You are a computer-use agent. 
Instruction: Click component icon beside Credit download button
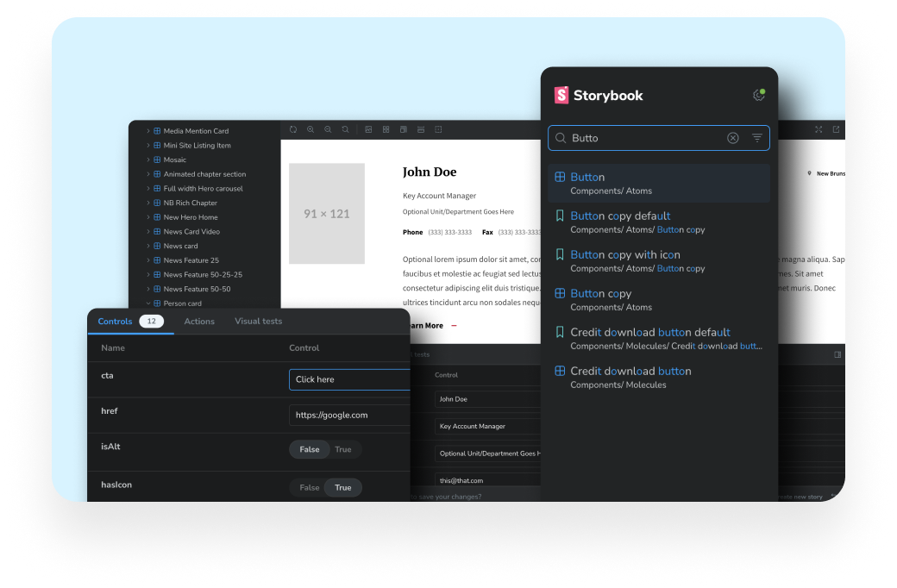(560, 371)
